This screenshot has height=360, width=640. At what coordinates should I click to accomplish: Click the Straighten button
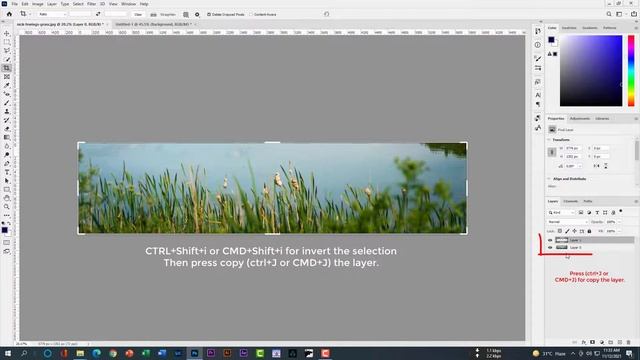pos(164,14)
